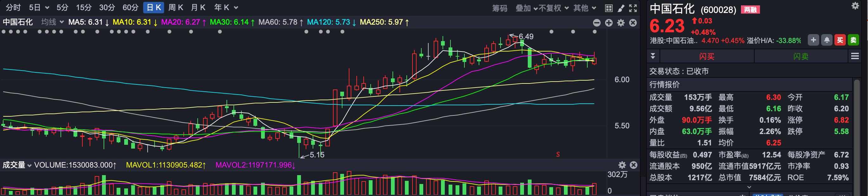Click the 交易状态:已收市 status text
This screenshot has height=196, width=868.
point(679,71)
